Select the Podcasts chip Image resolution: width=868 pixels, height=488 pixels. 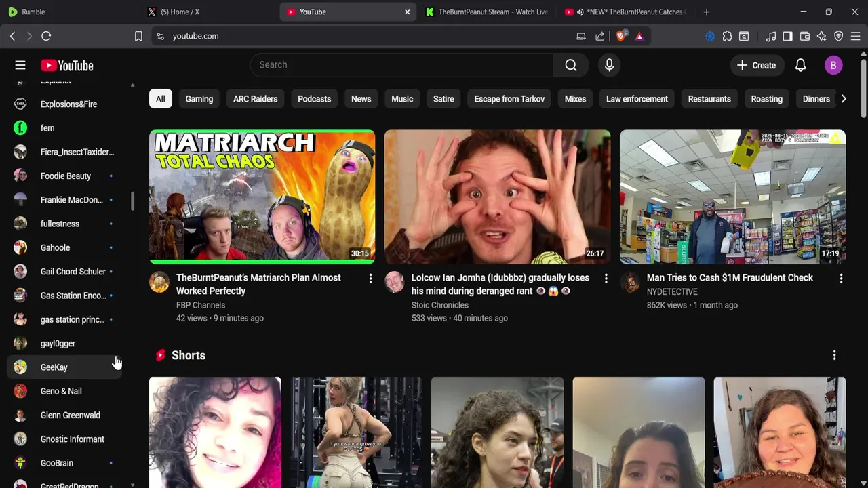tap(315, 99)
